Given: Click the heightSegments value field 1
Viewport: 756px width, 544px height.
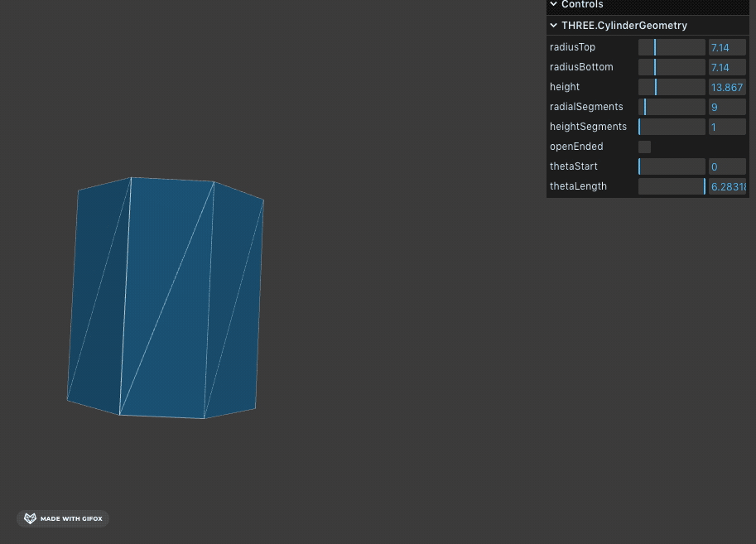Looking at the screenshot, I should (727, 127).
